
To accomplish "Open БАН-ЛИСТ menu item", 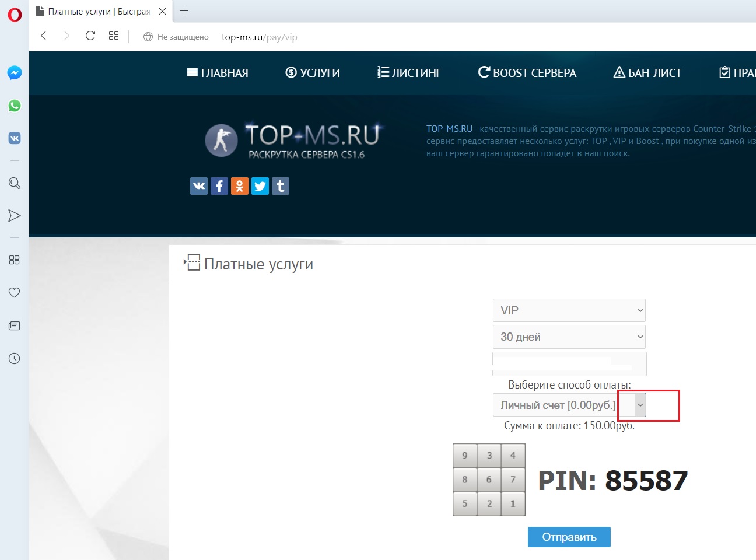I will (647, 73).
